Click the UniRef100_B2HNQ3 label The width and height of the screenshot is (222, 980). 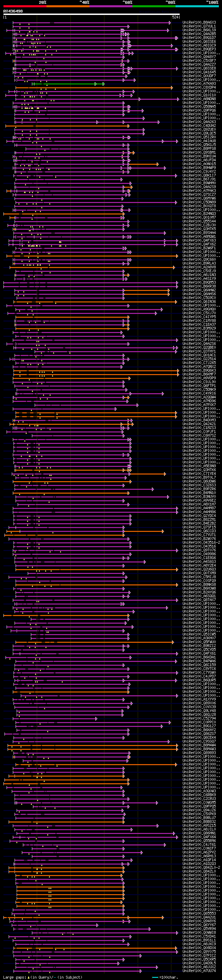click(199, 213)
